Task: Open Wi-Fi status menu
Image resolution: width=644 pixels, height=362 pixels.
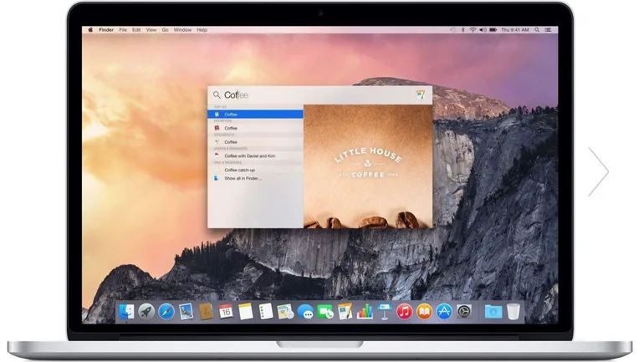Action: [473, 30]
